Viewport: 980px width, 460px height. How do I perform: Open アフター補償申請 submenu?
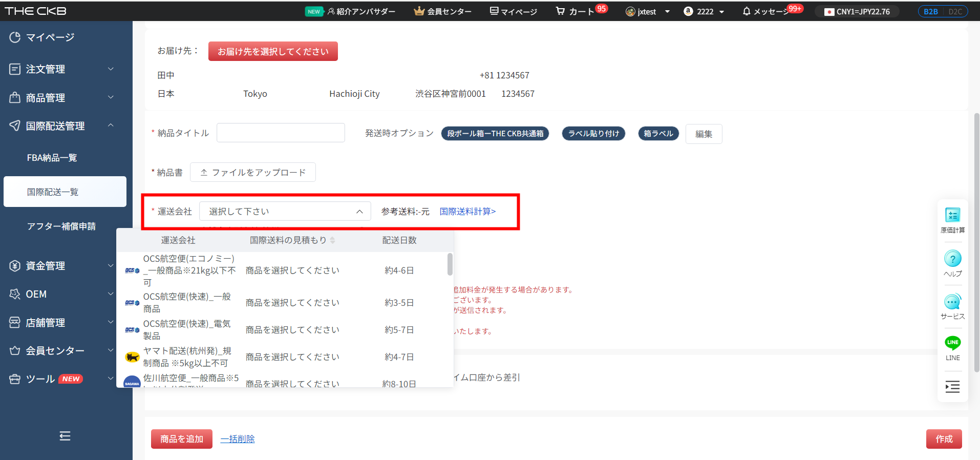click(61, 226)
